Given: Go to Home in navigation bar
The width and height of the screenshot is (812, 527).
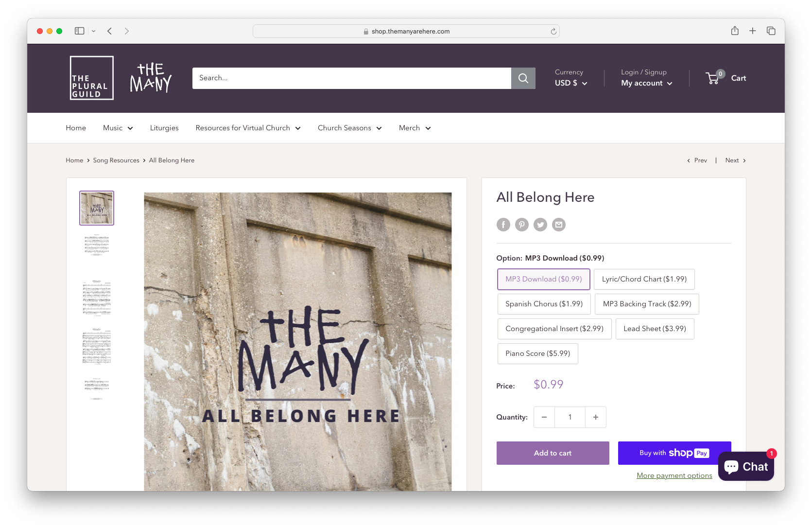Looking at the screenshot, I should coord(76,128).
